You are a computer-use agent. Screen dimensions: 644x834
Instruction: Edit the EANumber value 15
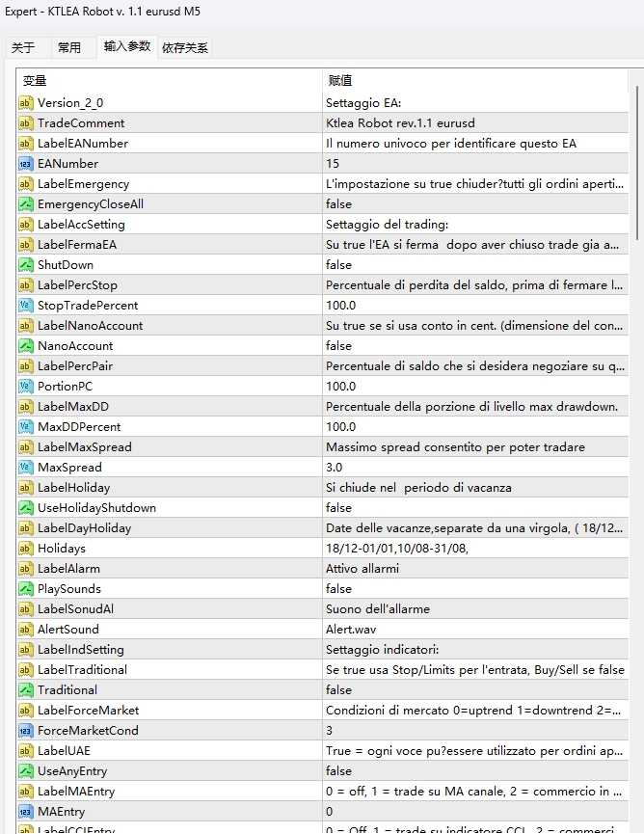[475, 163]
